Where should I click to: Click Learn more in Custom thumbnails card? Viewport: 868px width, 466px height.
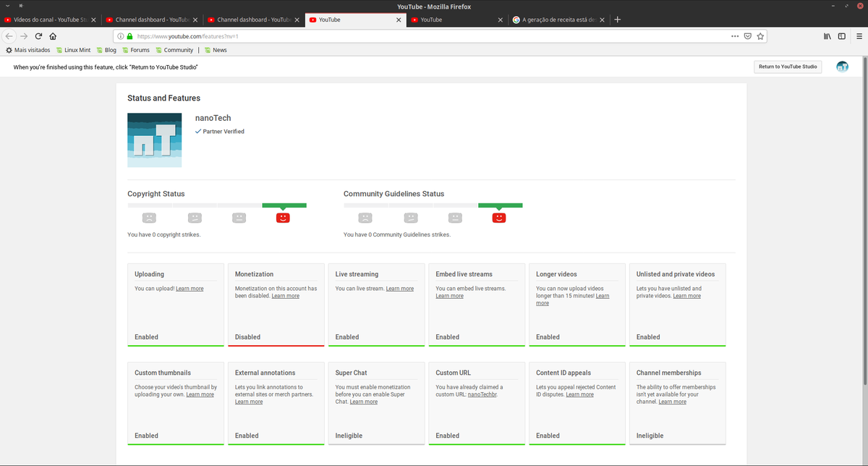pyautogui.click(x=200, y=394)
